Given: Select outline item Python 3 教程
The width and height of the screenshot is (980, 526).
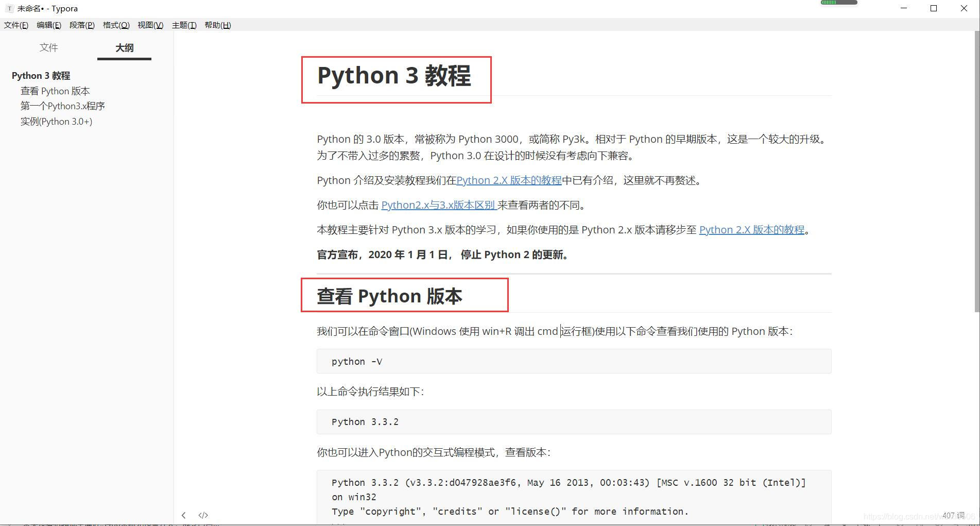Looking at the screenshot, I should click(x=41, y=76).
